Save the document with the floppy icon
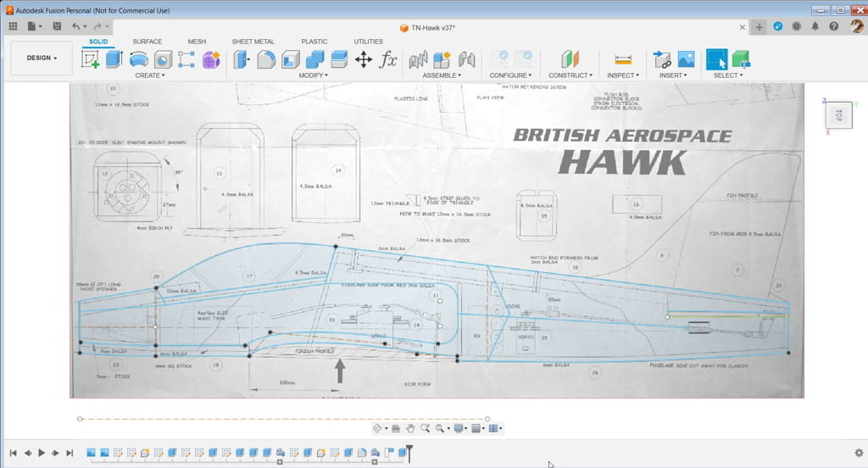 click(x=57, y=26)
